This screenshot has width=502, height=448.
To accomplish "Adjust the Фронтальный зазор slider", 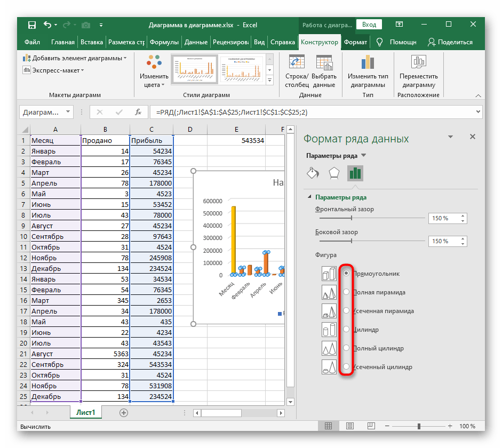I will pyautogui.click(x=351, y=218).
